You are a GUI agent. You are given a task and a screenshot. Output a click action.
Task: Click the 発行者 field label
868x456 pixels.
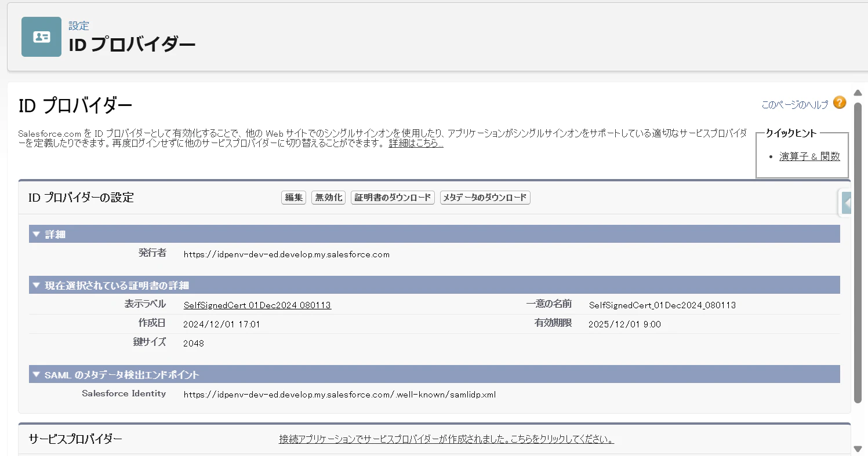point(152,253)
